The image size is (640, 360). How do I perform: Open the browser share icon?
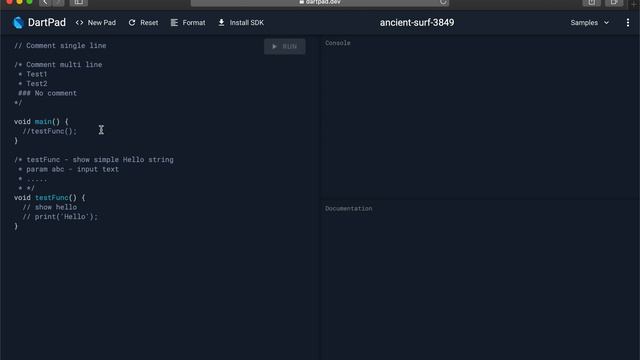tap(591, 2)
